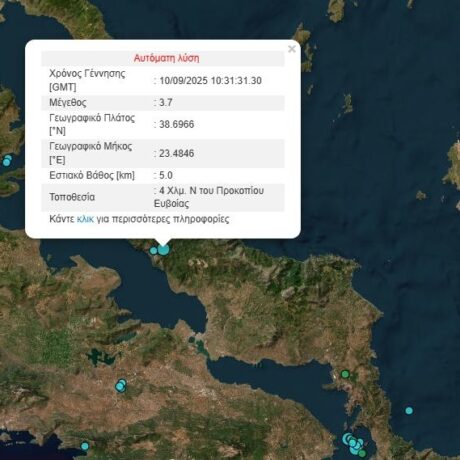Select green marker touching the dense cyan cluster
The image size is (460, 460).
coord(362,453)
